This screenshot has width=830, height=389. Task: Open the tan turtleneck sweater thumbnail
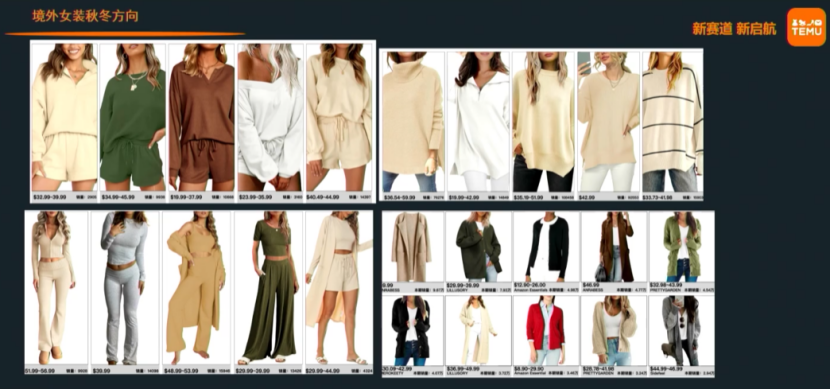click(x=413, y=122)
